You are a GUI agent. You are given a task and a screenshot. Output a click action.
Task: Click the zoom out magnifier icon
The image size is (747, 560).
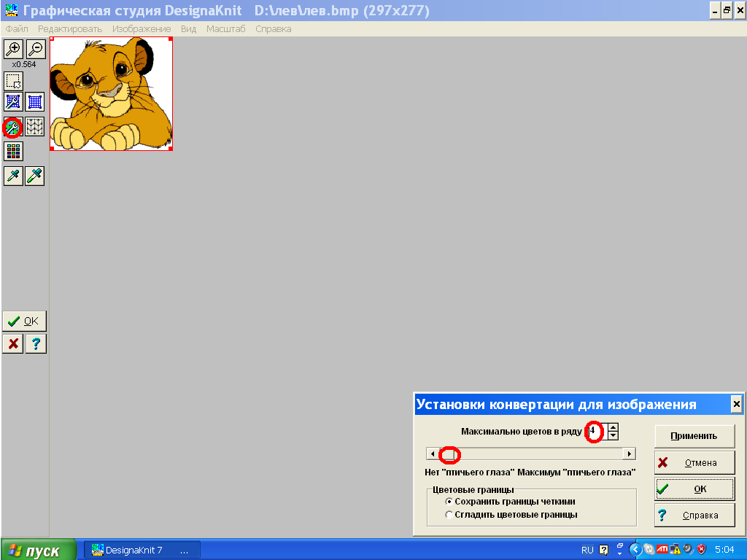(x=36, y=49)
